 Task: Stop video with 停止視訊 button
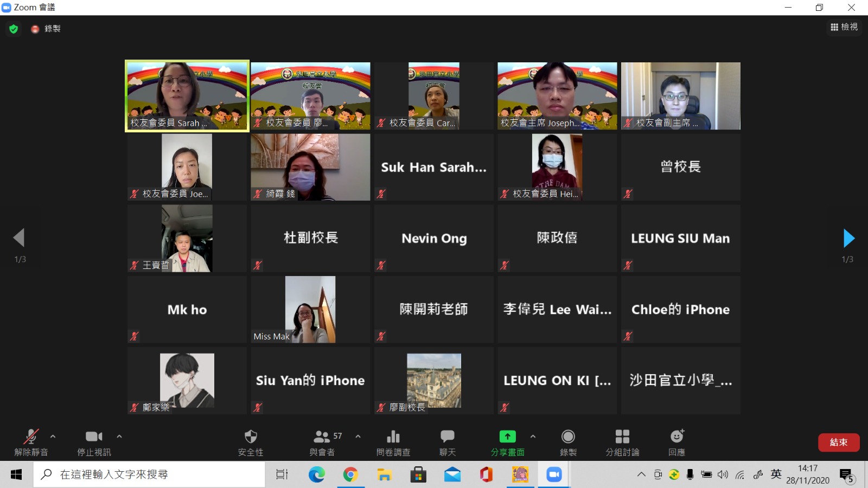(94, 437)
